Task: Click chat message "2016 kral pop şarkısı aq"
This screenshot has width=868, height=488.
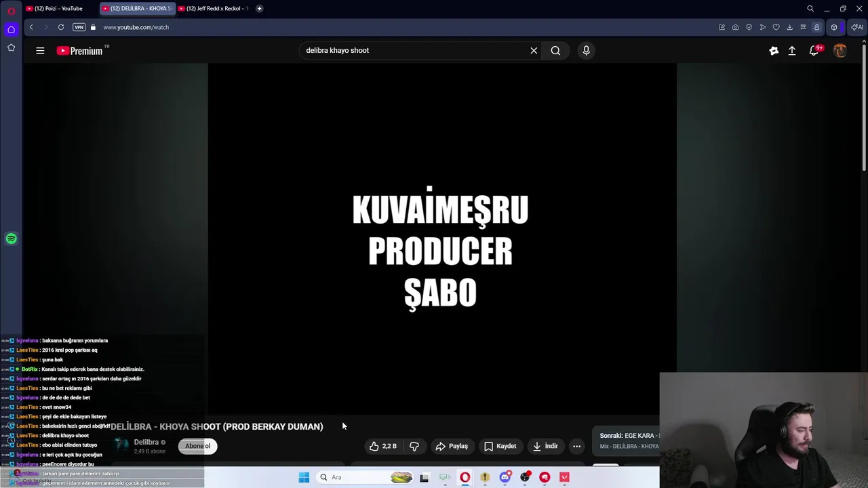Action: [69, 350]
